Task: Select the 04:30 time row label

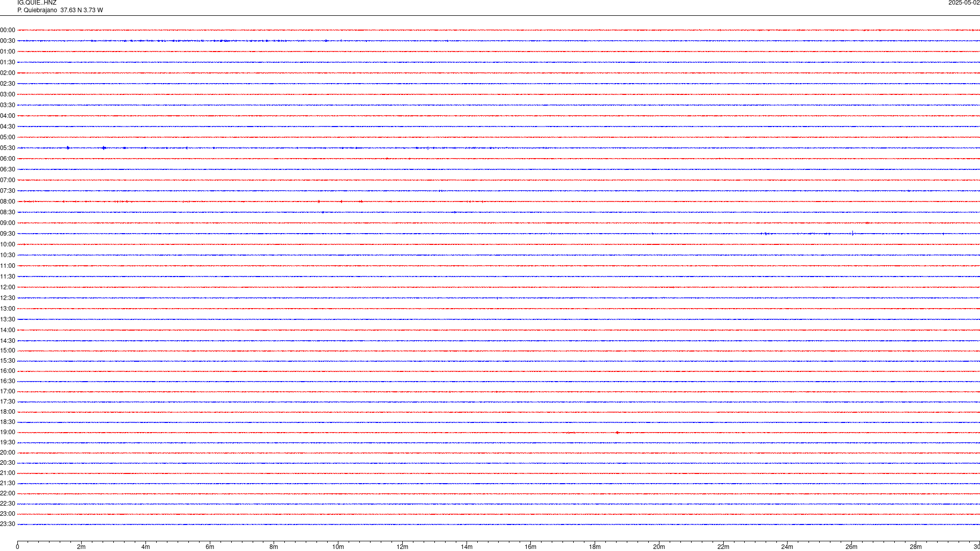Action: (8, 127)
